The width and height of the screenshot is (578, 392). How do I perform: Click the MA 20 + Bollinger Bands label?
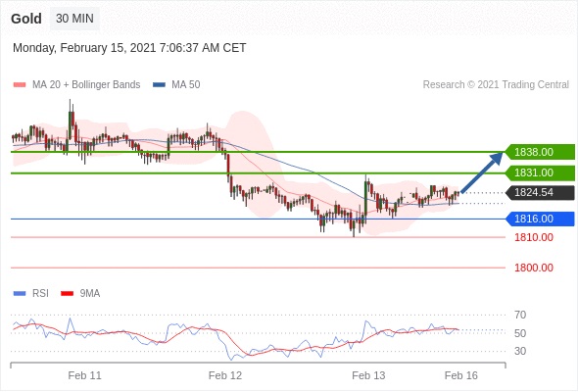[86, 85]
